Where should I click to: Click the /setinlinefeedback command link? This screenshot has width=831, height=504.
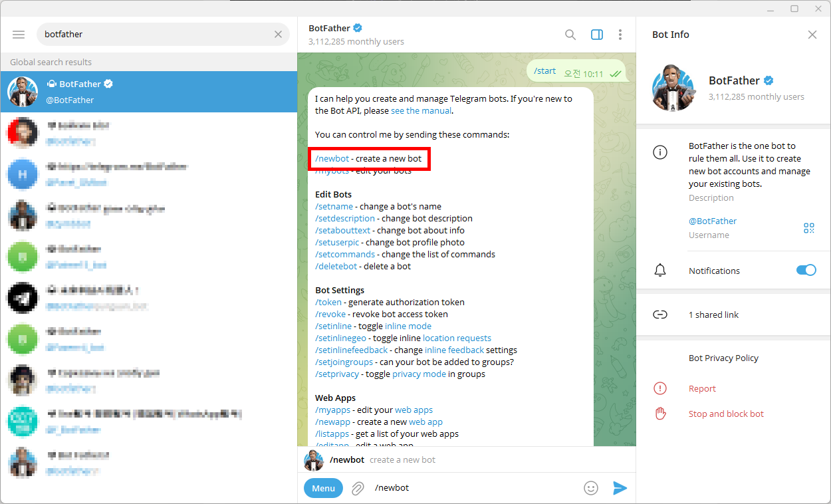(351, 350)
